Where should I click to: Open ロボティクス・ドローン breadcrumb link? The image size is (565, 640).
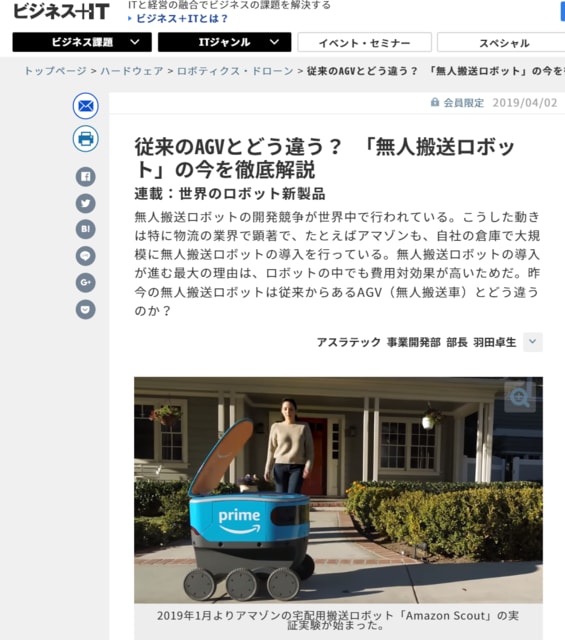coord(235,71)
